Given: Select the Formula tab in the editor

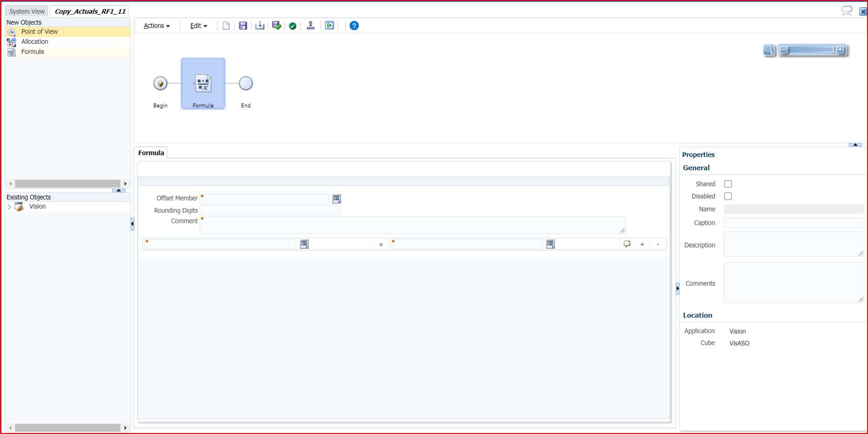Looking at the screenshot, I should [151, 153].
